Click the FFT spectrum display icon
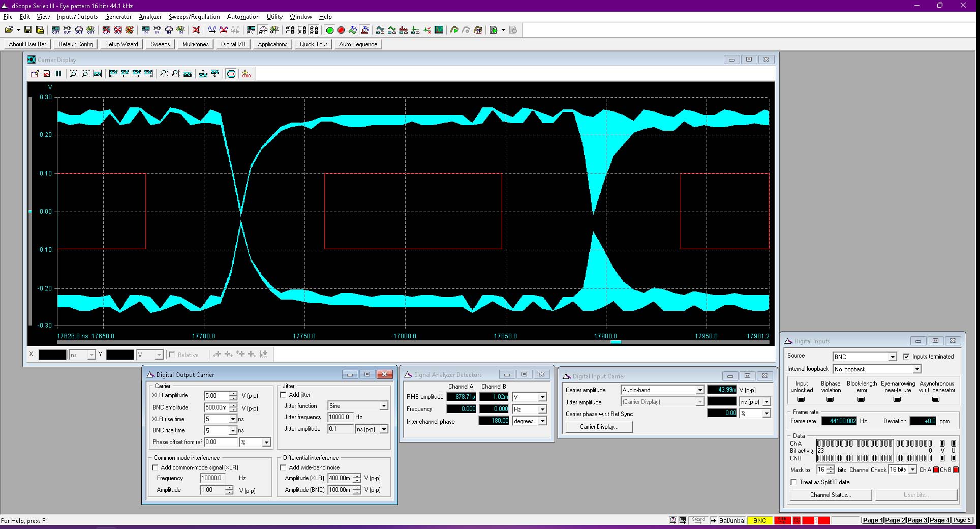Viewport: 980px width, 529px height. click(x=404, y=30)
